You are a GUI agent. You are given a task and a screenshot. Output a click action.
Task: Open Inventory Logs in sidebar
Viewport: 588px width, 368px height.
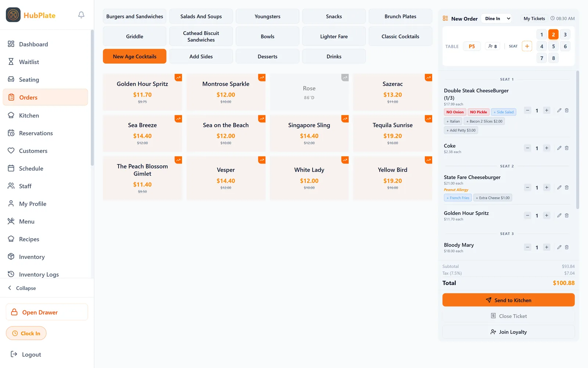pos(45,274)
